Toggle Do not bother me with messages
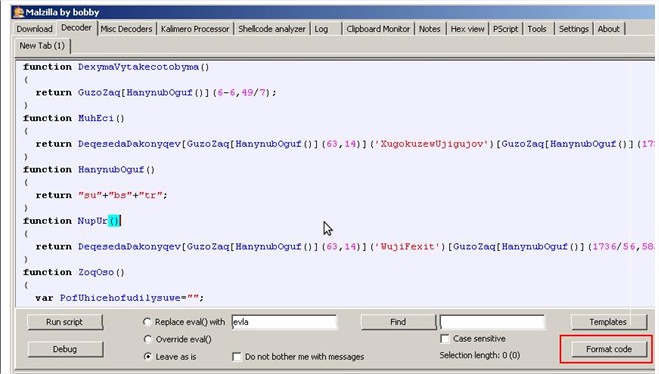This screenshot has height=374, width=659. (237, 357)
